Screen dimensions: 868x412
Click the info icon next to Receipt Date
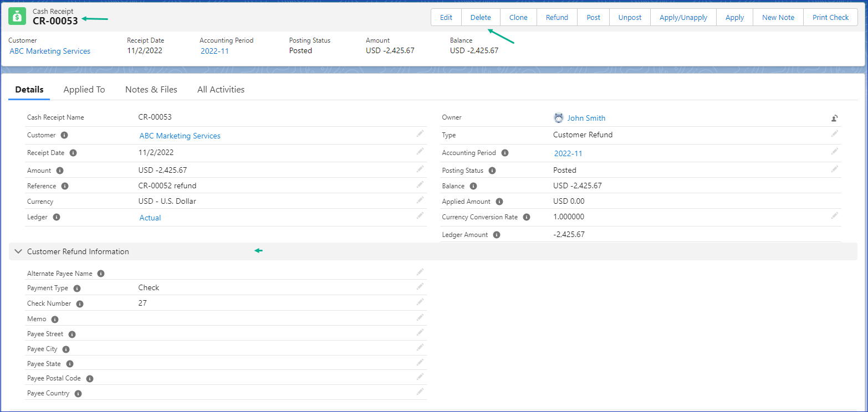73,153
